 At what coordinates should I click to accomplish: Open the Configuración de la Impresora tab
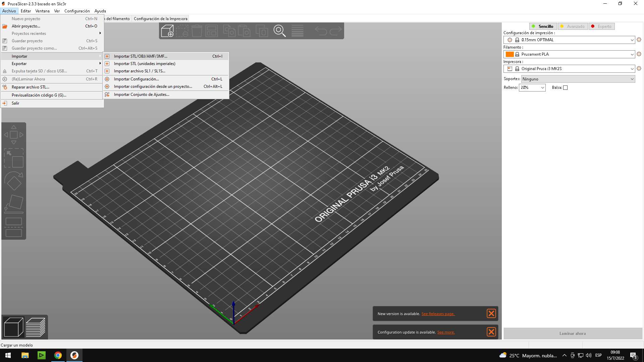tap(161, 19)
